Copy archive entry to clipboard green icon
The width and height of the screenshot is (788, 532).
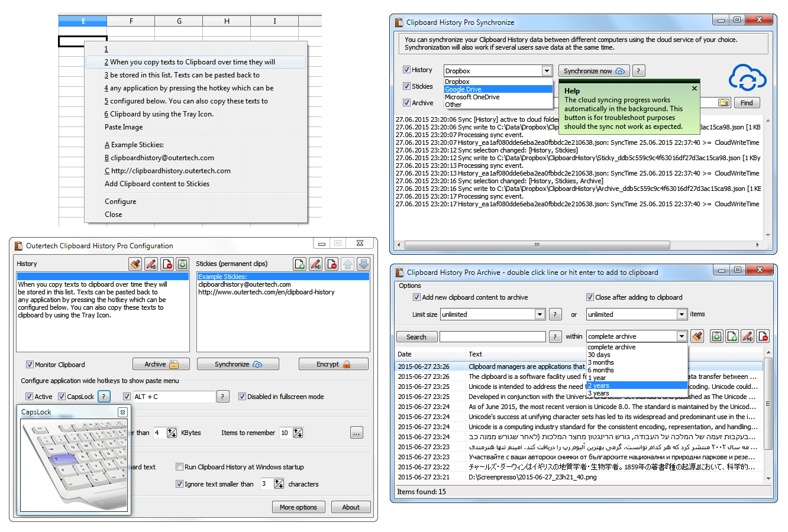(x=716, y=336)
